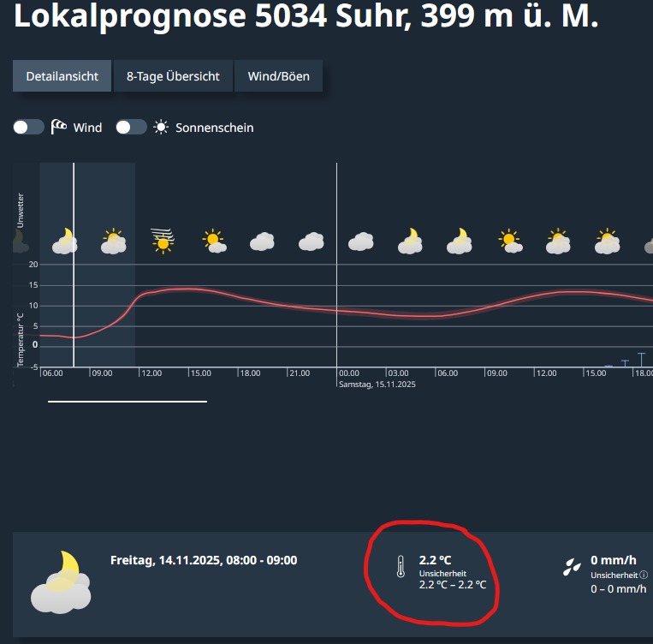The image size is (653, 644).
Task: Click the windsock icon beside Wind
Action: click(59, 128)
